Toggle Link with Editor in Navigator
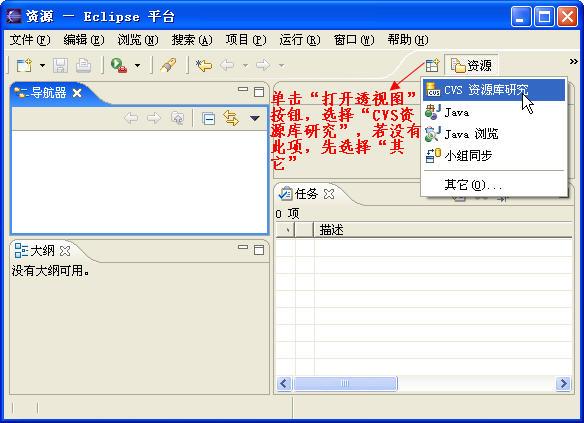 (231, 118)
